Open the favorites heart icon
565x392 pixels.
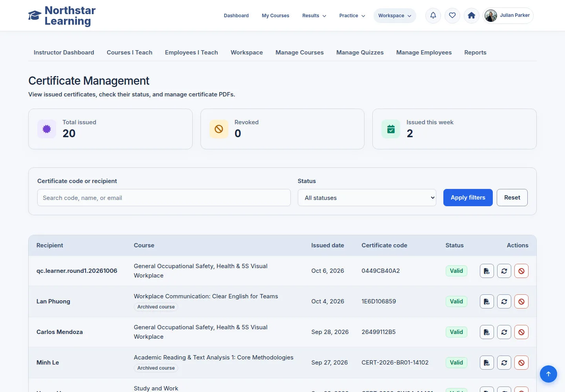(452, 16)
